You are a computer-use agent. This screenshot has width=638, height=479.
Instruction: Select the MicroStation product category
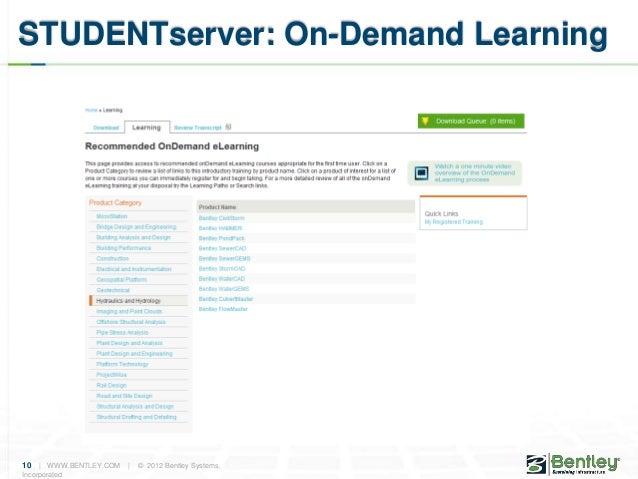[112, 216]
